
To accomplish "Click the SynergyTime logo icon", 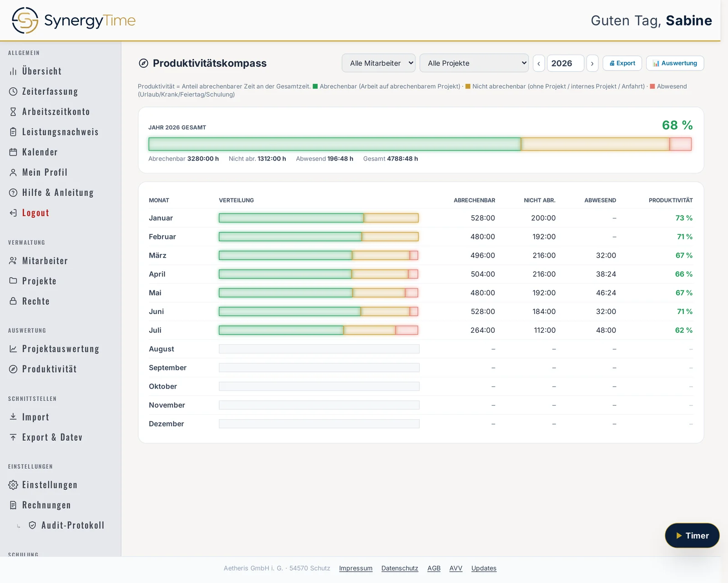I will pyautogui.click(x=25, y=20).
